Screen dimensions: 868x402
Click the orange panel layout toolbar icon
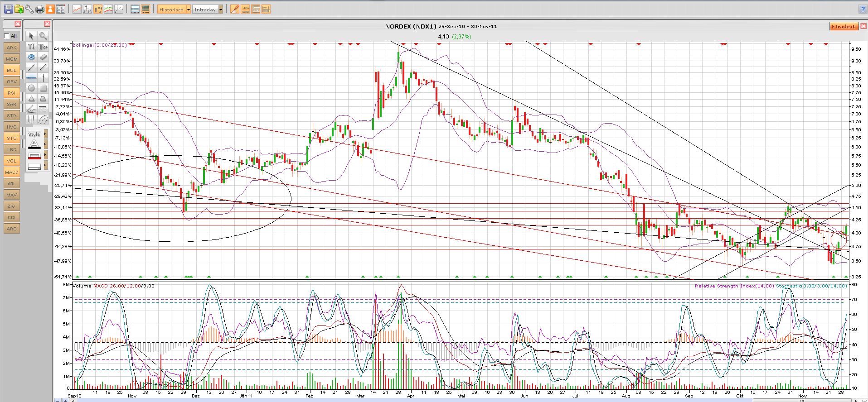[x=256, y=9]
